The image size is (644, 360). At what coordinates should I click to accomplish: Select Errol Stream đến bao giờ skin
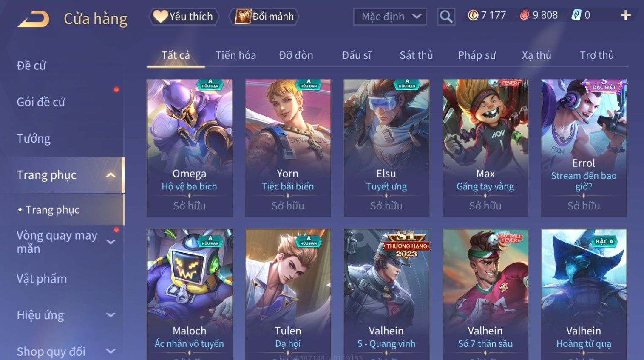pyautogui.click(x=584, y=148)
